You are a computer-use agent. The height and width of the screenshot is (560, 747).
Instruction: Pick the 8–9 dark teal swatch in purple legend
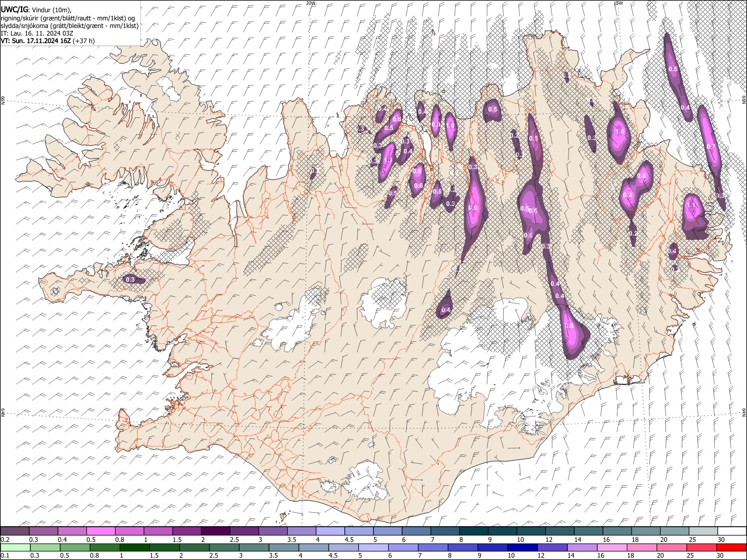(473, 531)
